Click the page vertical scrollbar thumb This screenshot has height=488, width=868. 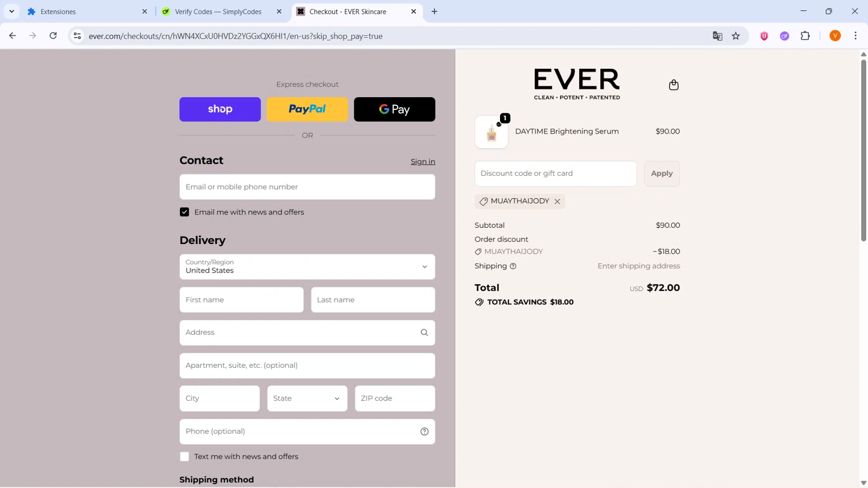(863, 149)
